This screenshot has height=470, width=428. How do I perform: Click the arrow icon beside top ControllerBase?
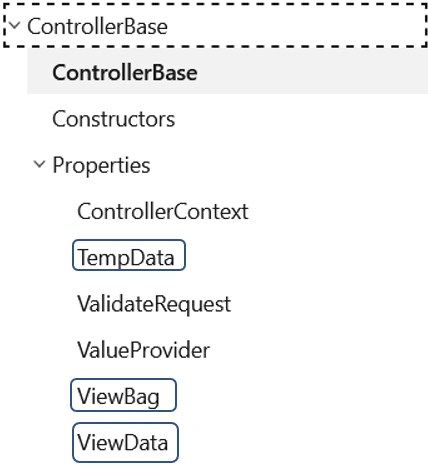point(15,25)
